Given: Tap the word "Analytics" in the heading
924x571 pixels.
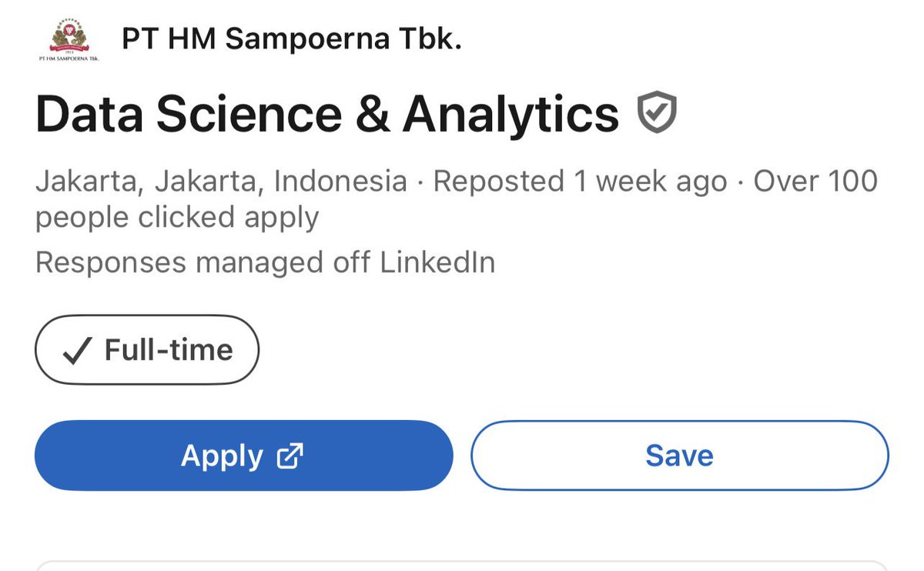Looking at the screenshot, I should pyautogui.click(x=511, y=114).
